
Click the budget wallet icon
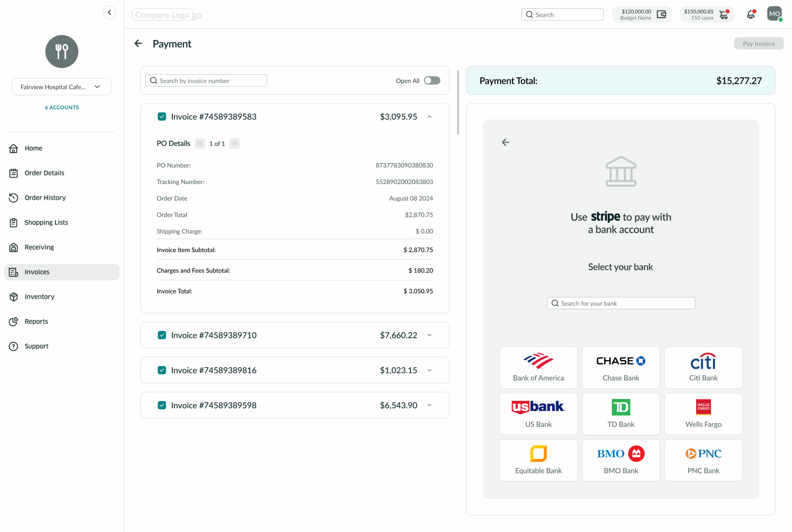coord(661,15)
